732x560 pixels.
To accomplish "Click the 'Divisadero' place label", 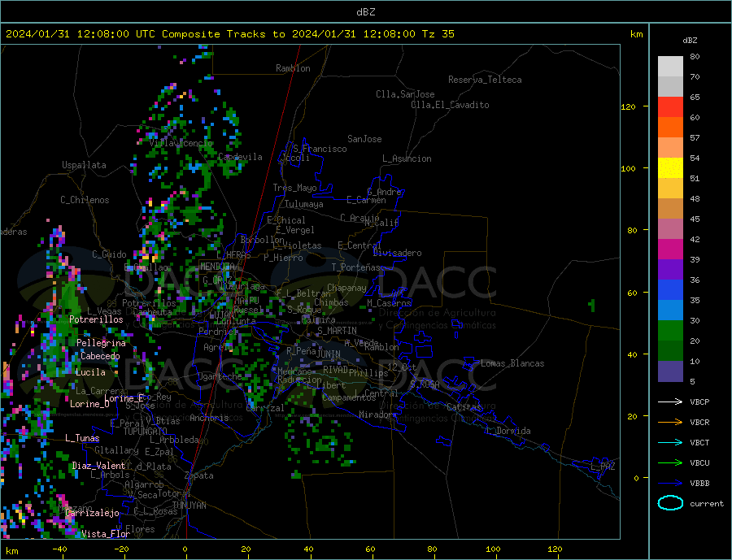I will click(397, 253).
